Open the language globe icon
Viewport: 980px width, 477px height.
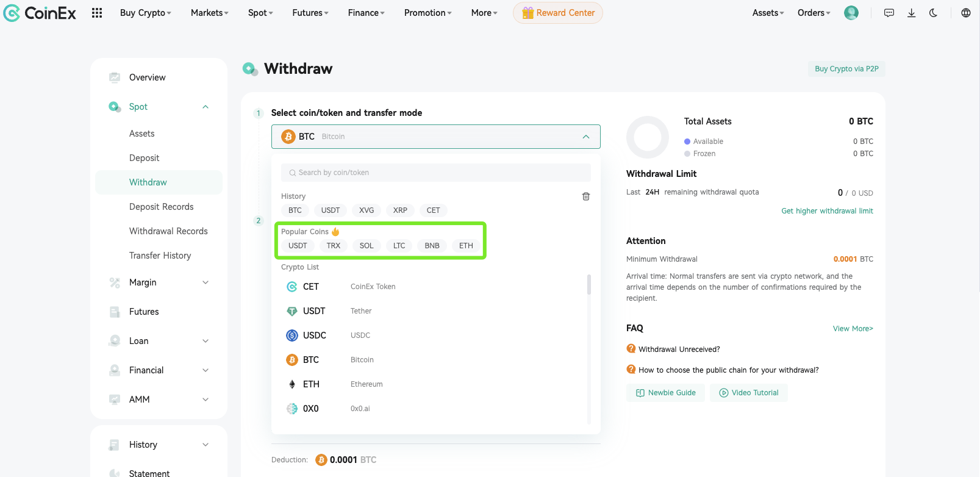click(x=966, y=13)
